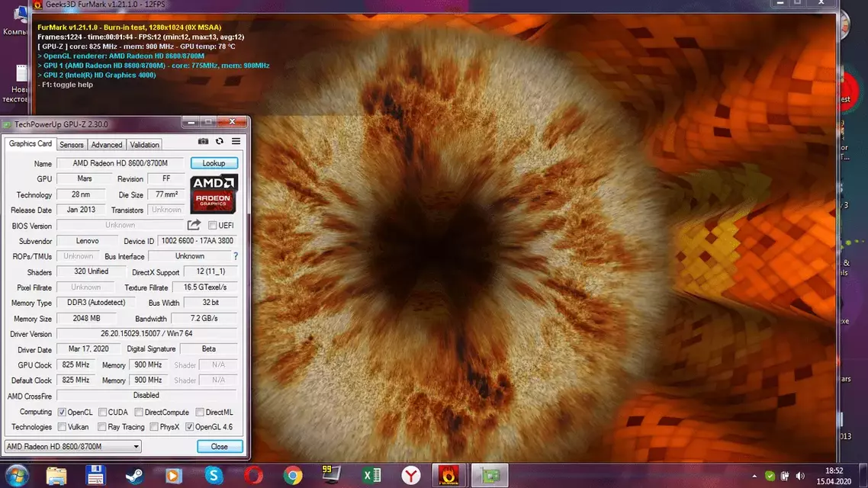Switch to GPU-Z on the taskbar
The width and height of the screenshot is (868, 488).
click(490, 476)
